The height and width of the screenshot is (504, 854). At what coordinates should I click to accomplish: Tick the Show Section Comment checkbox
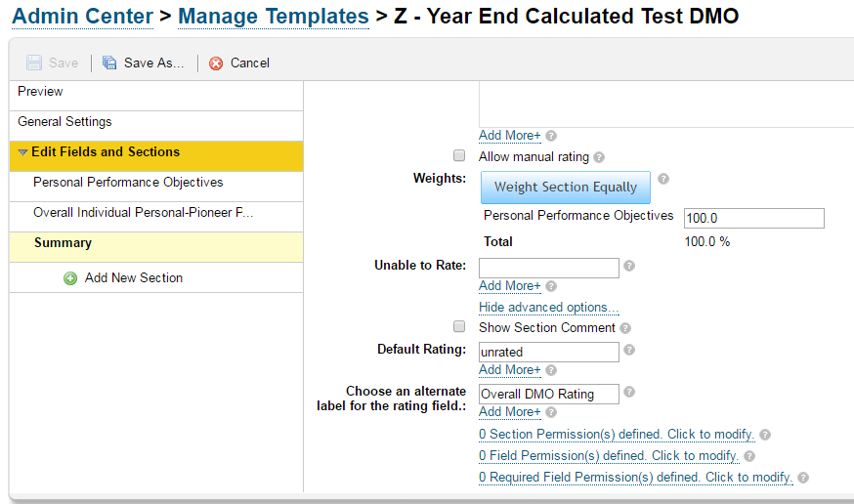(459, 326)
